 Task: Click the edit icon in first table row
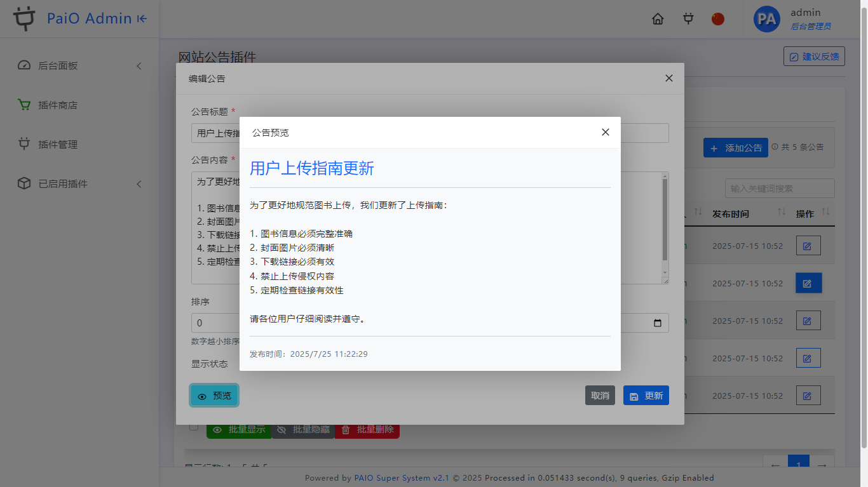(x=808, y=246)
